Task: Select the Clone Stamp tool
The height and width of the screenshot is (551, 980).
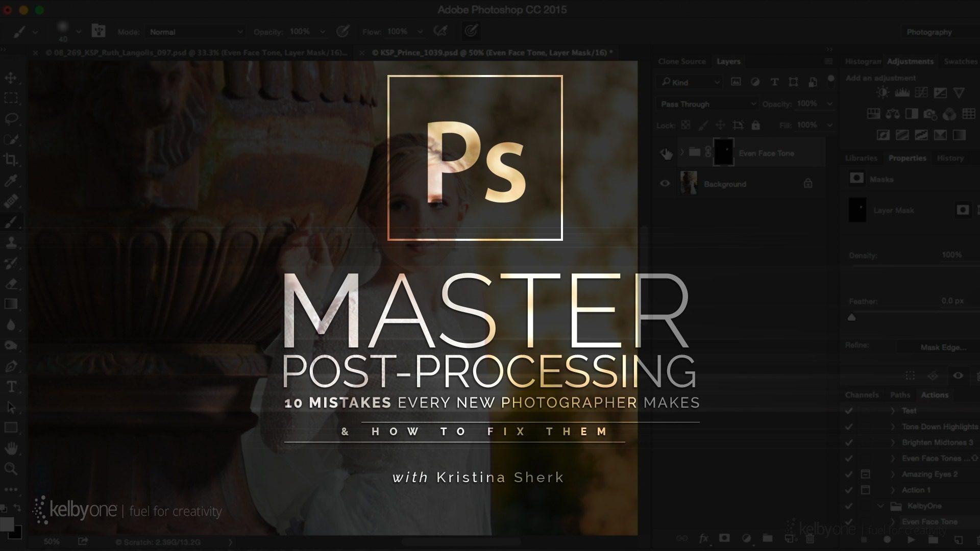Action: click(x=11, y=242)
